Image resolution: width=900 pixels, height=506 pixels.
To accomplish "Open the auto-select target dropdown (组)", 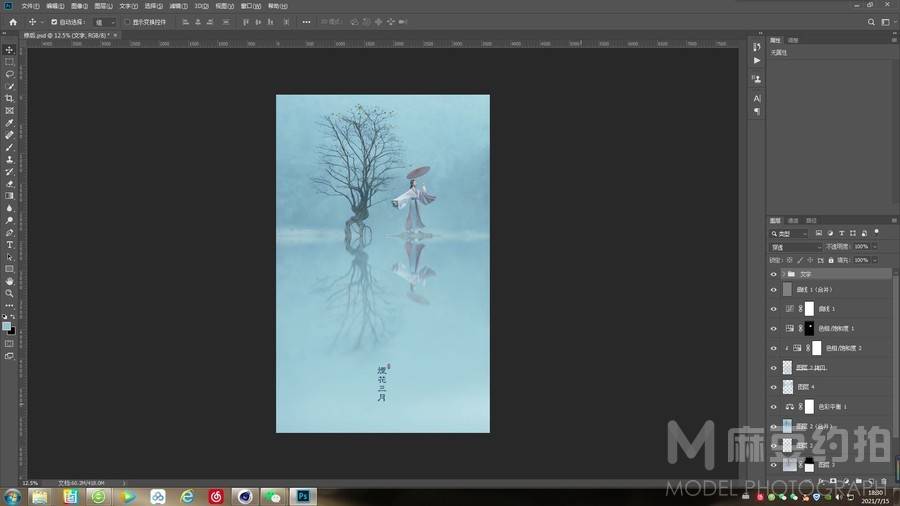I will (104, 22).
